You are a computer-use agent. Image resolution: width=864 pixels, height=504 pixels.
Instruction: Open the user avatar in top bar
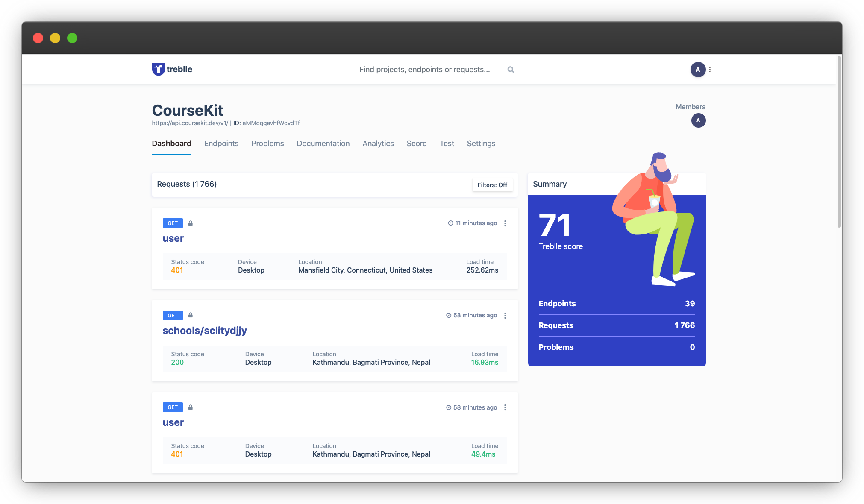[698, 70]
